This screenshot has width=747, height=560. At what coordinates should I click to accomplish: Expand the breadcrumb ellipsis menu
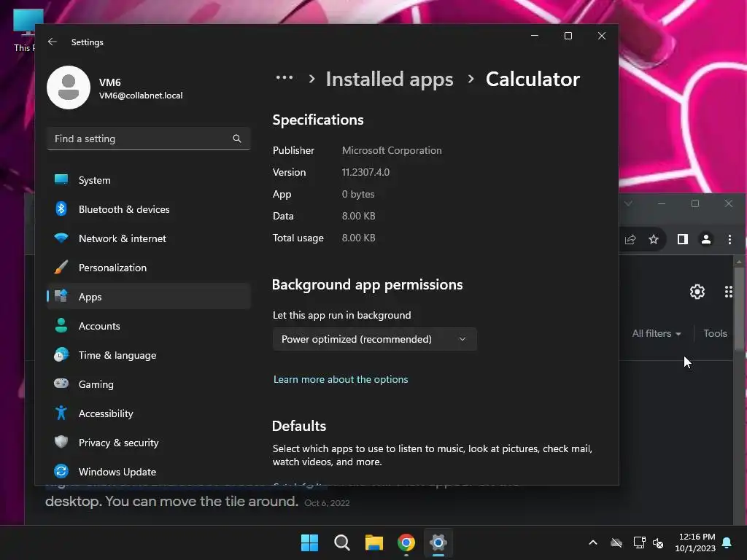285,77
